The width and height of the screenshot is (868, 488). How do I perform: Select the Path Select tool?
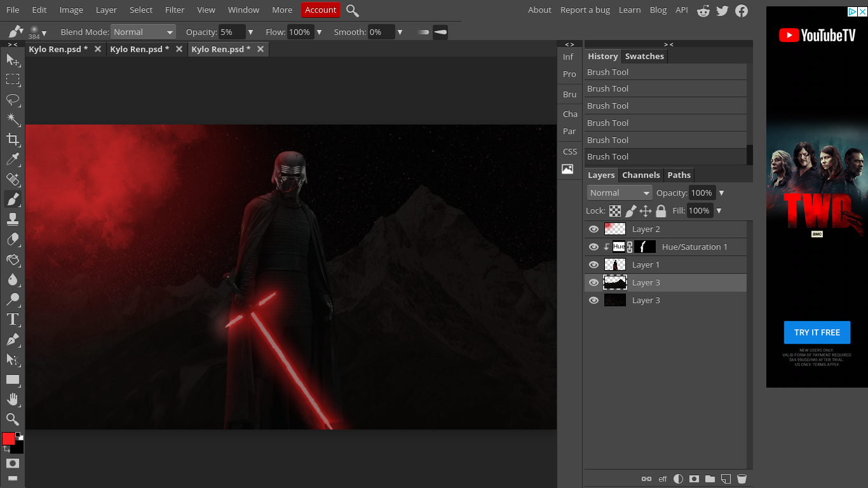[x=12, y=360]
